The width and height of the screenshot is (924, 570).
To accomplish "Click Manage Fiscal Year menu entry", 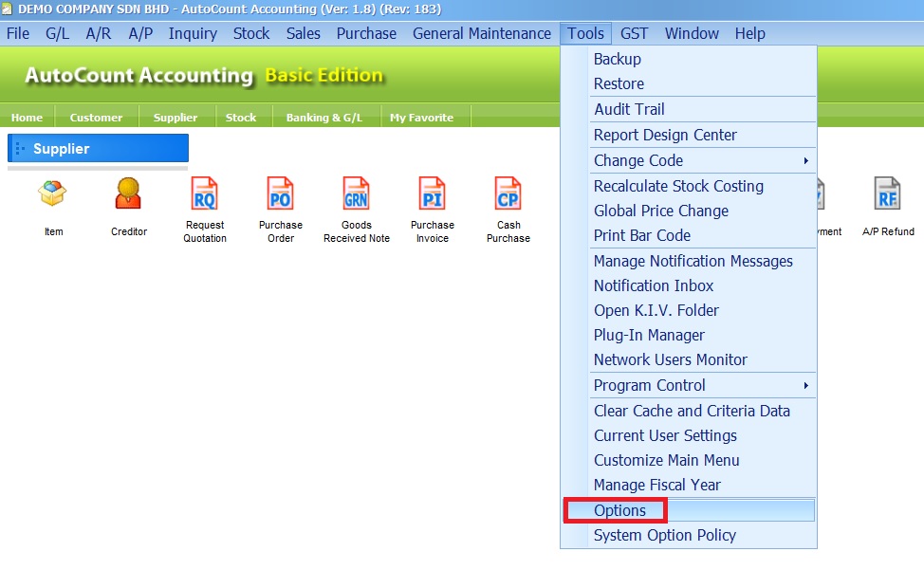I will (x=657, y=485).
